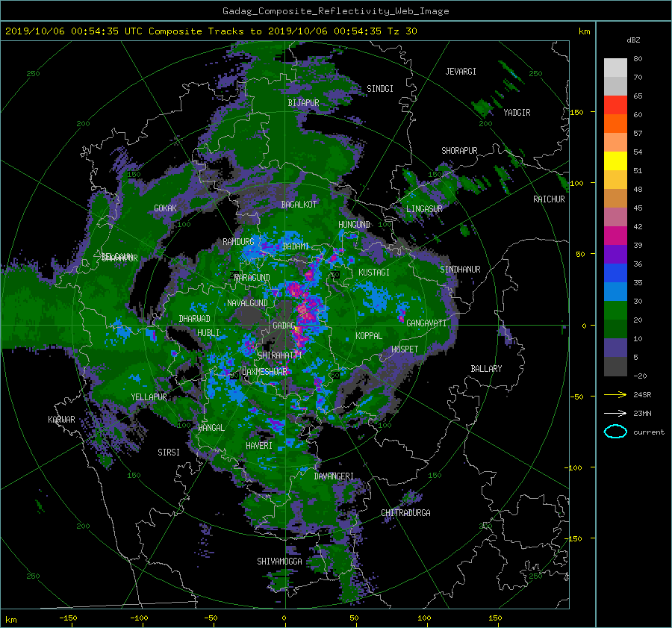Click the GOKAK town label
672x628 pixels.
pos(165,208)
